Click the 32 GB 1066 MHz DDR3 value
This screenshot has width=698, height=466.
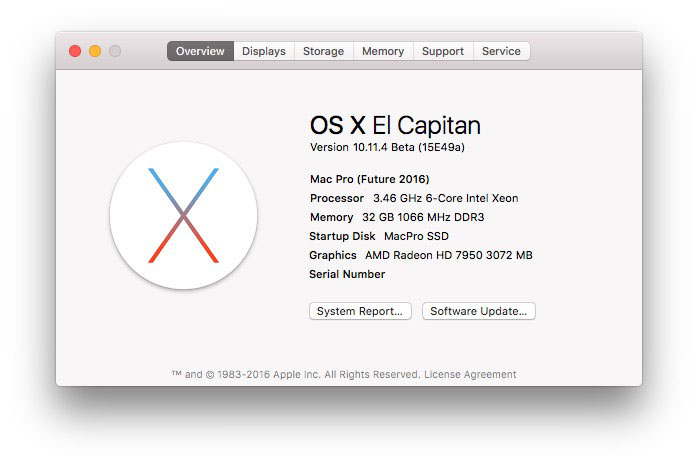(423, 217)
